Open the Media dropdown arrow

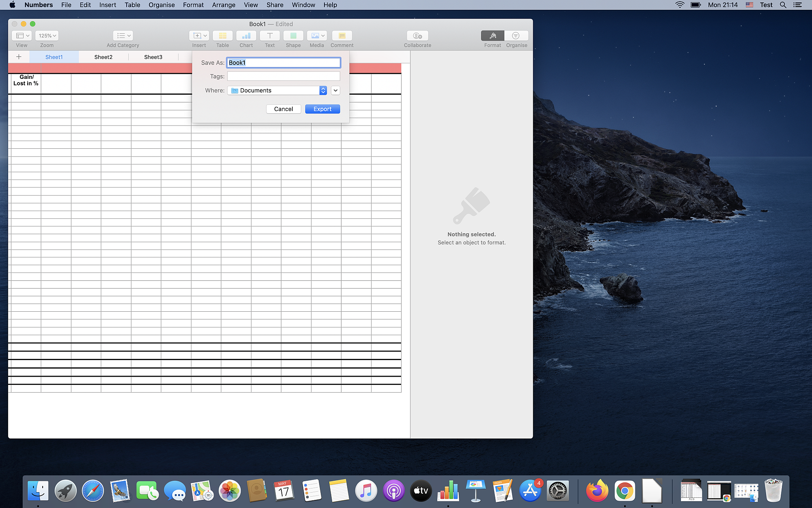(x=324, y=36)
